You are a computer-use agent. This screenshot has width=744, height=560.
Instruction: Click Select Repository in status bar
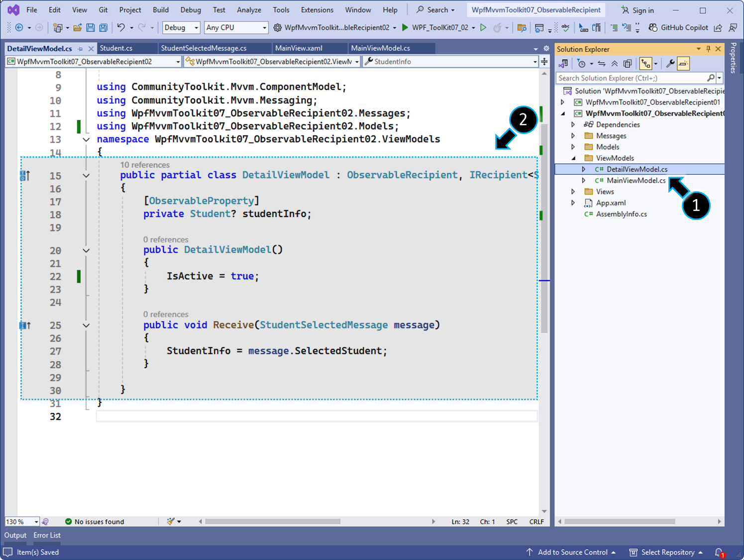click(x=666, y=553)
